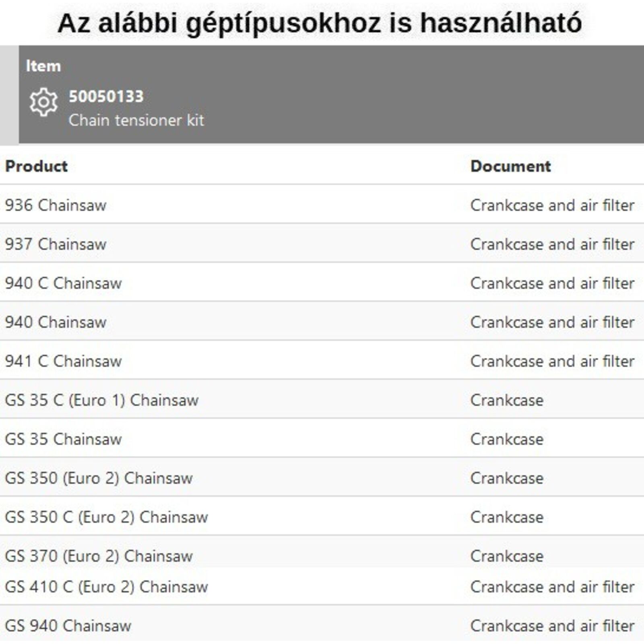
Task: Select GS 410 C (Euro 2) Chainsaw
Action: coord(106,587)
